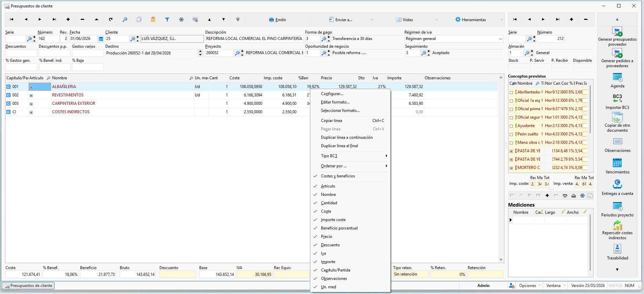Screen dimensions: 644x294
Task: Click the filter funnel toolbar icon
Action: 167,19
